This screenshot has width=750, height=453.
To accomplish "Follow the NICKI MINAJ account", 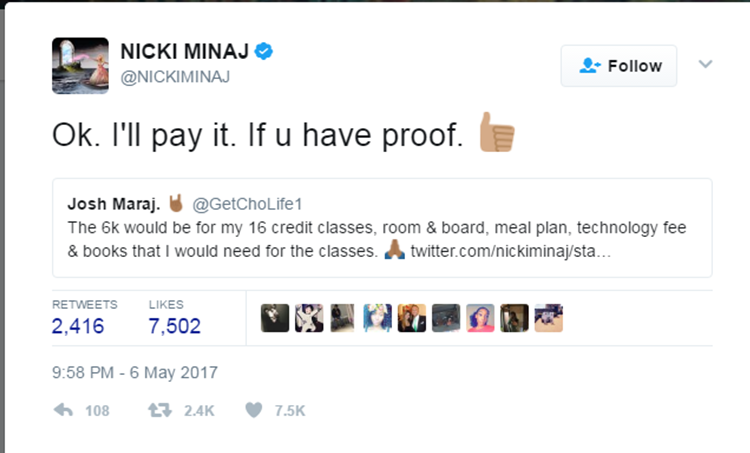I will click(618, 66).
